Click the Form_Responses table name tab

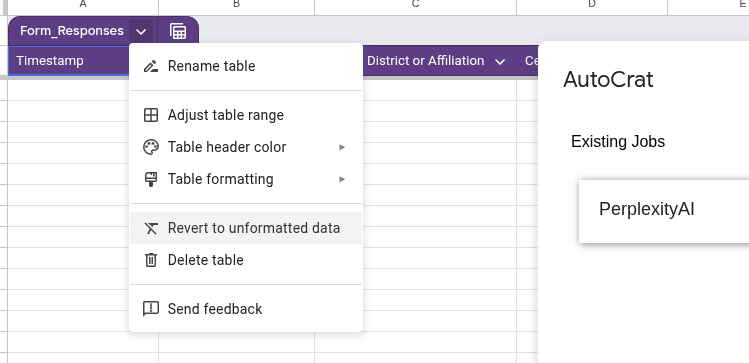(x=72, y=31)
